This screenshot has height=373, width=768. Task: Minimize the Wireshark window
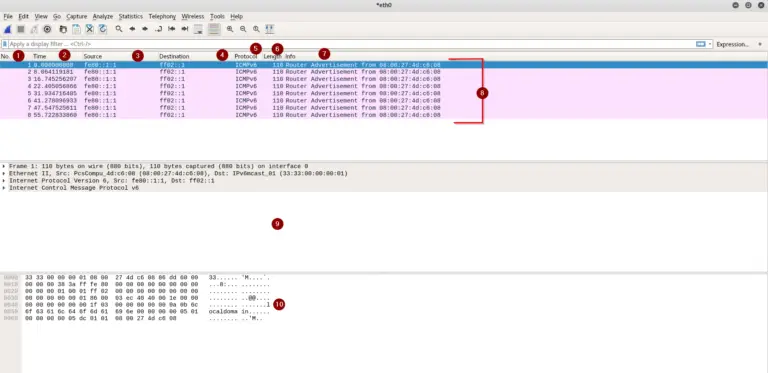[x=735, y=5]
